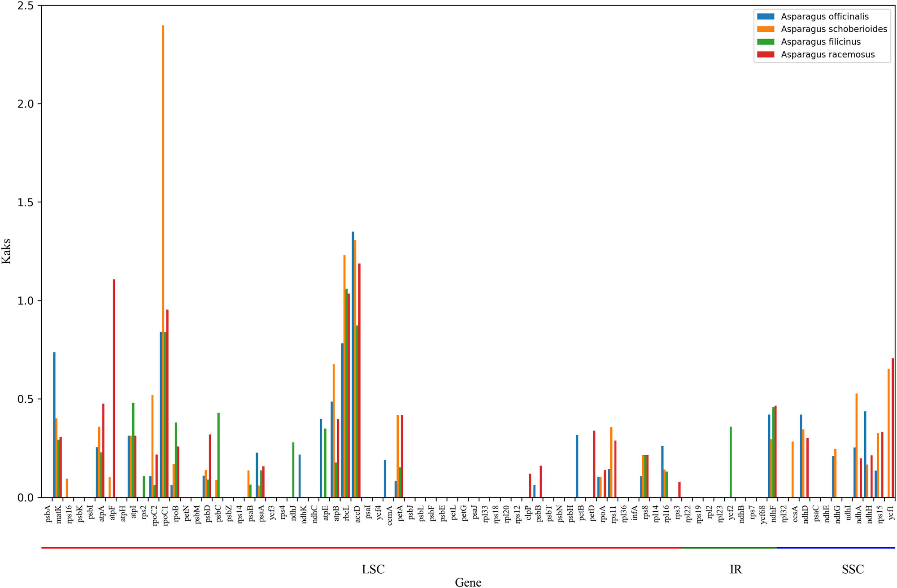The height and width of the screenshot is (588, 897).
Task: Click the 1.0 y-axis tick label
Action: (x=26, y=301)
